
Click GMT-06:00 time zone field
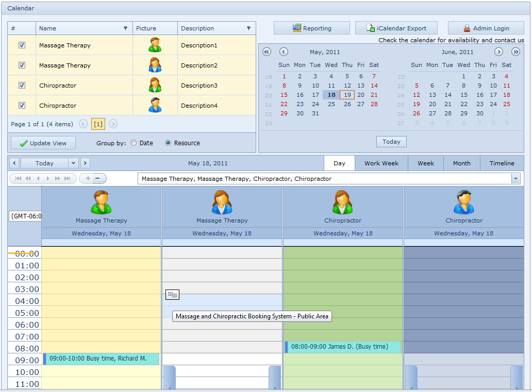pyautogui.click(x=25, y=216)
